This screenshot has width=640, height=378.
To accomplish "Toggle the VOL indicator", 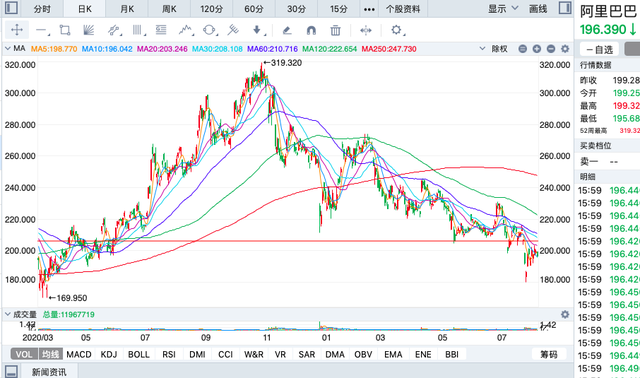I will 24,354.
